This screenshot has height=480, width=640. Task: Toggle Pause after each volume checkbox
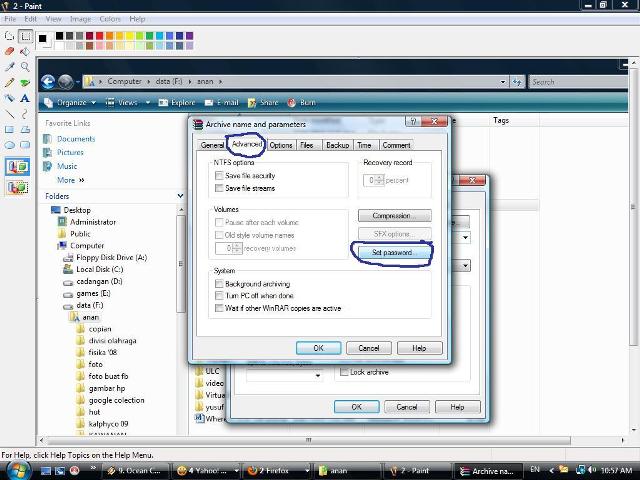coord(219,222)
